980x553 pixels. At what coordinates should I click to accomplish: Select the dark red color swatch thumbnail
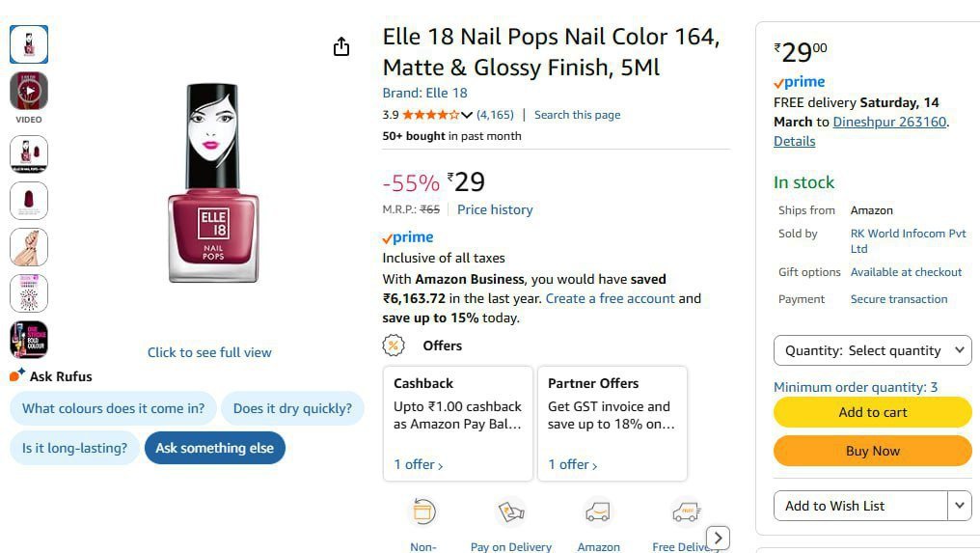tap(29, 201)
